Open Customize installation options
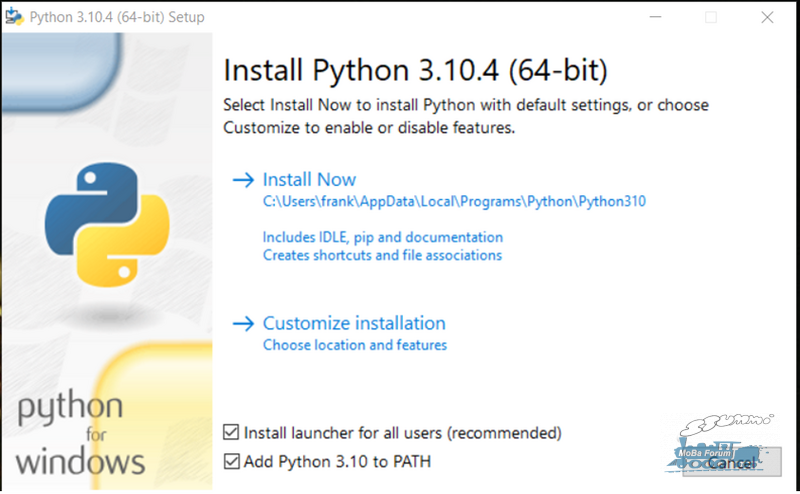Screen dimensions: 800x494 pos(354,324)
